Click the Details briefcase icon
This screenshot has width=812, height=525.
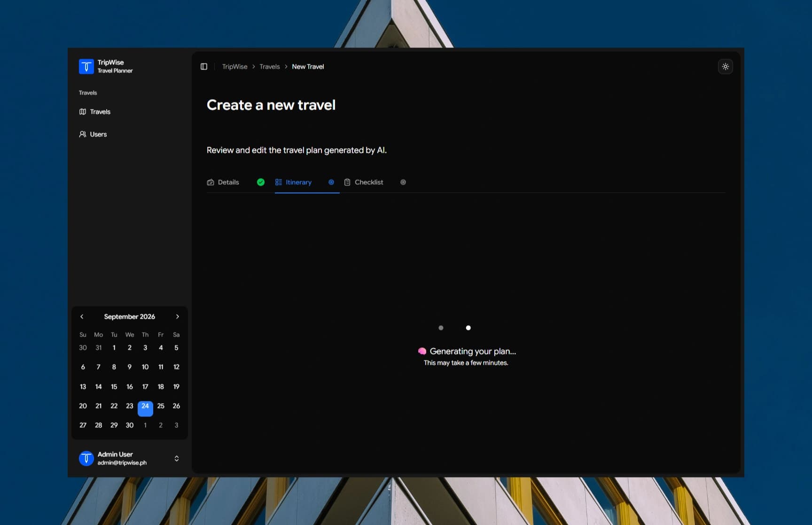211,182
